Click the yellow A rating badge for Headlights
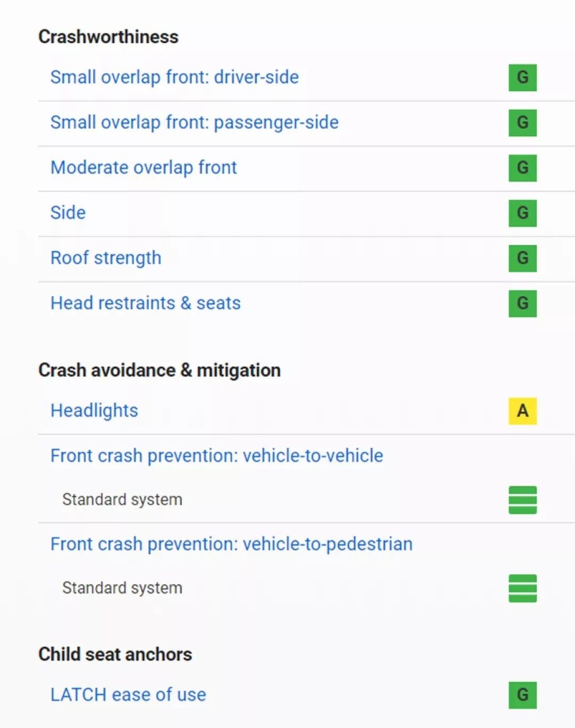 tap(522, 411)
